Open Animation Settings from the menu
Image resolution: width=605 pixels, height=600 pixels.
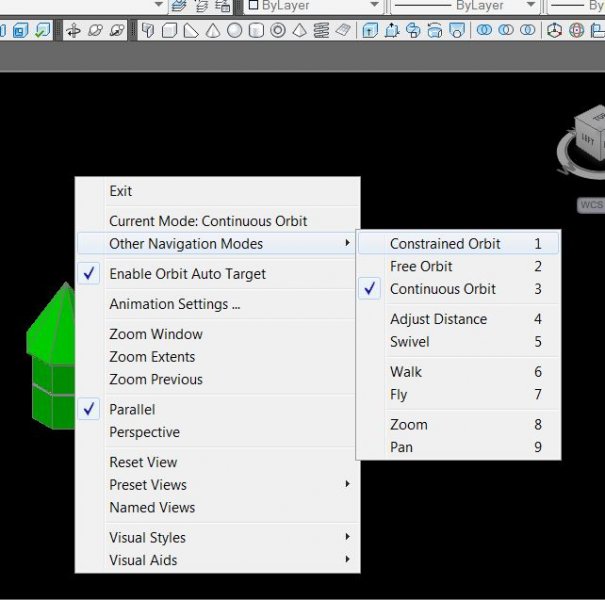tap(218, 304)
